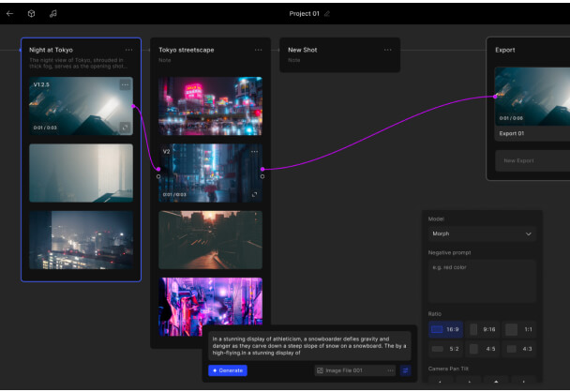Click the purple output node on V1.2.5 clip
Screen dimensions: 570x392
coord(133,106)
